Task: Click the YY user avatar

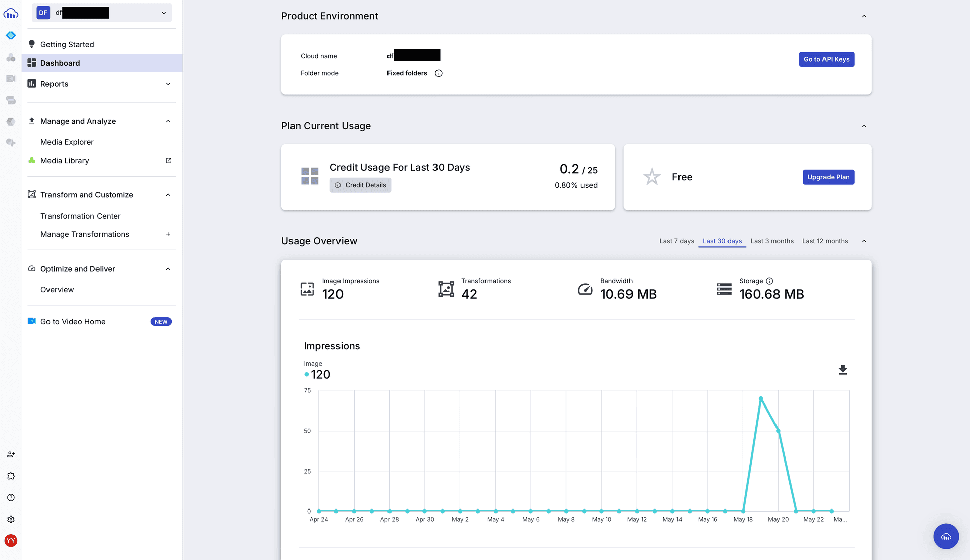Action: pyautogui.click(x=11, y=541)
